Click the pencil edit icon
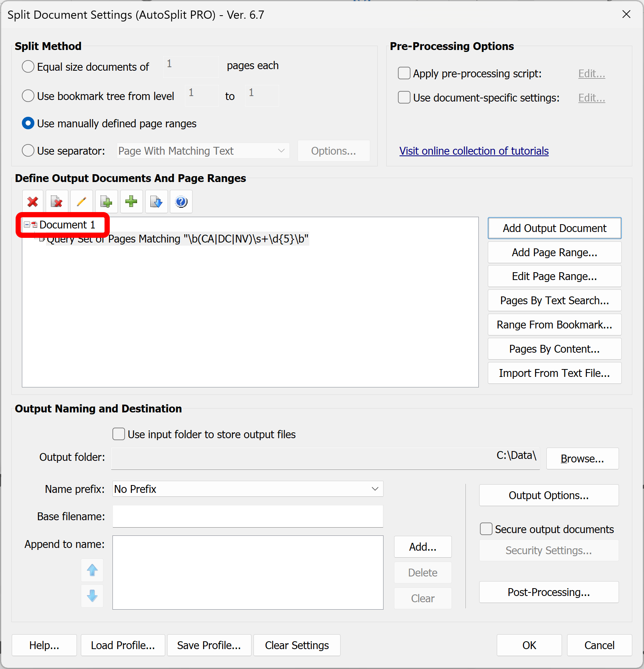644x669 pixels. 82,202
